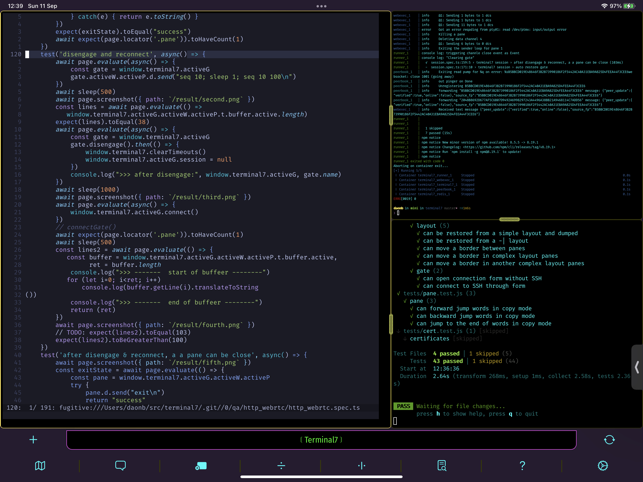This screenshot has height=482, width=643.
Task: Click the cursor block on line 120
Action: (x=27, y=54)
